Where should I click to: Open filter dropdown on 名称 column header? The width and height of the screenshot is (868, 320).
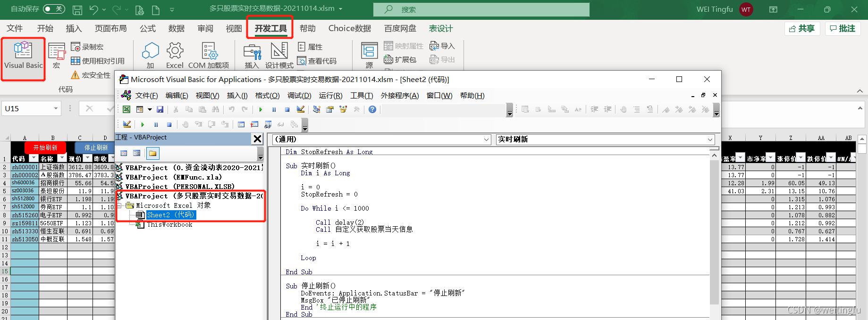62,158
